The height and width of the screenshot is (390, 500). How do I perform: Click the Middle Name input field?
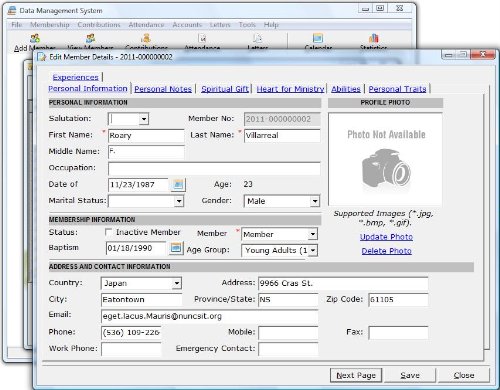(146, 152)
